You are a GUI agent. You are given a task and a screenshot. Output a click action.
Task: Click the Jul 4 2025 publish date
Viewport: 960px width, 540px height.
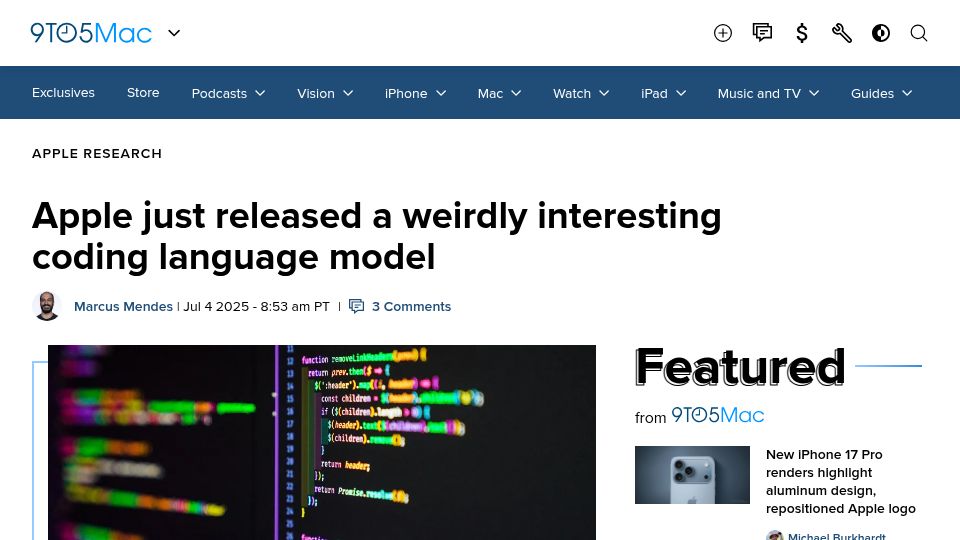pos(257,307)
